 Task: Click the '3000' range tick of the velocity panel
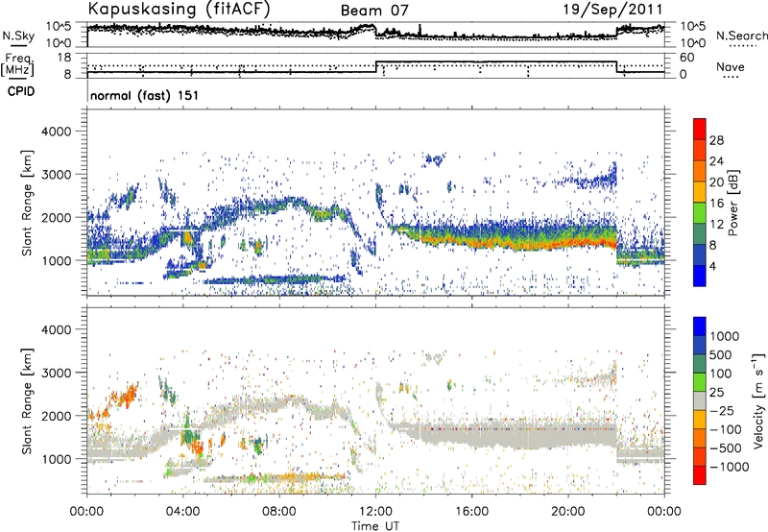(x=56, y=373)
